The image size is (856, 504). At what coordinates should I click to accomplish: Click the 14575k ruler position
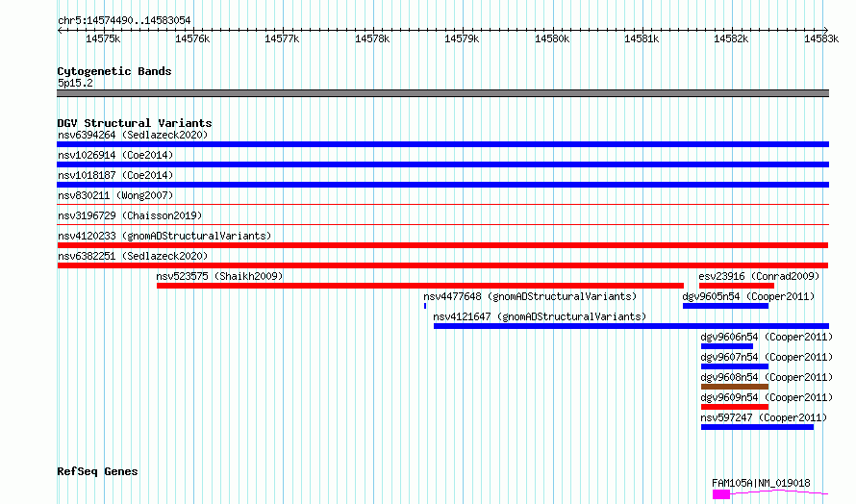(x=103, y=38)
